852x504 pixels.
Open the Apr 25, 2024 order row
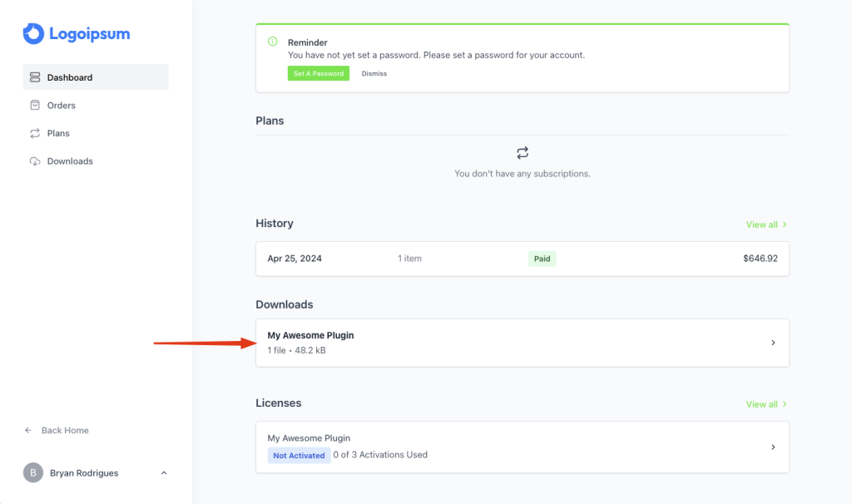pyautogui.click(x=522, y=259)
